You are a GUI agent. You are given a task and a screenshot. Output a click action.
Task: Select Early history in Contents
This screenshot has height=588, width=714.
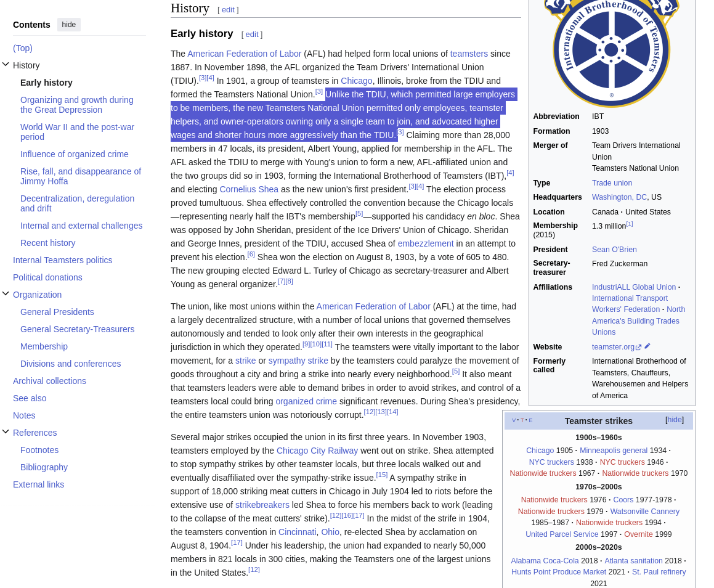pos(46,83)
